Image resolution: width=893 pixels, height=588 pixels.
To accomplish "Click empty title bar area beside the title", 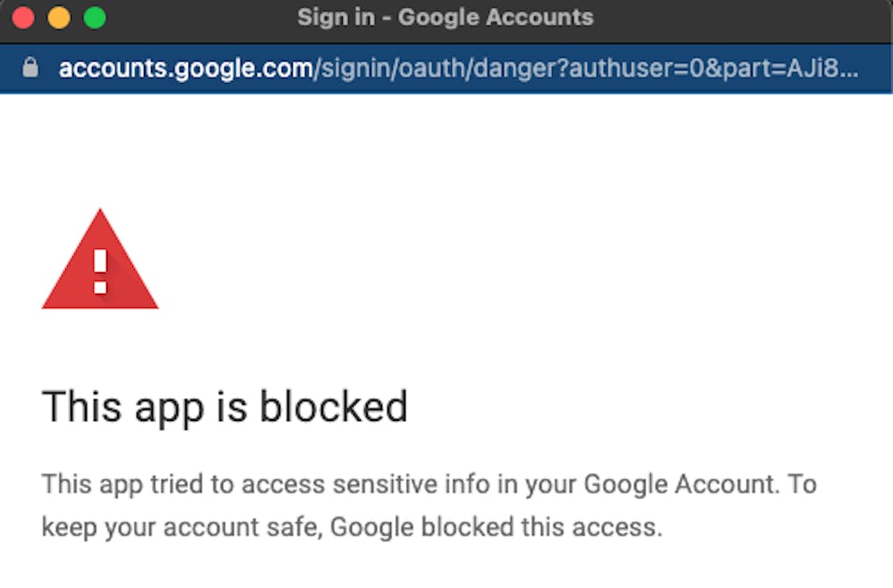I will (740, 17).
